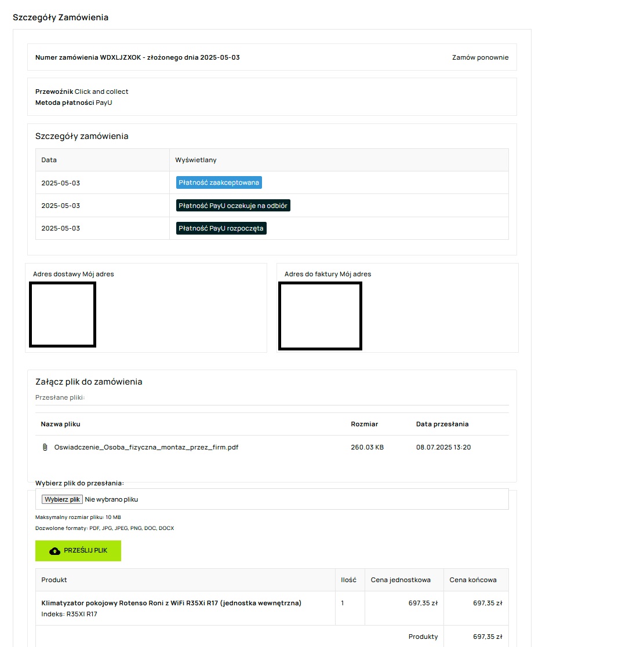Click the order number WDXLJZXOK heading

coord(137,57)
